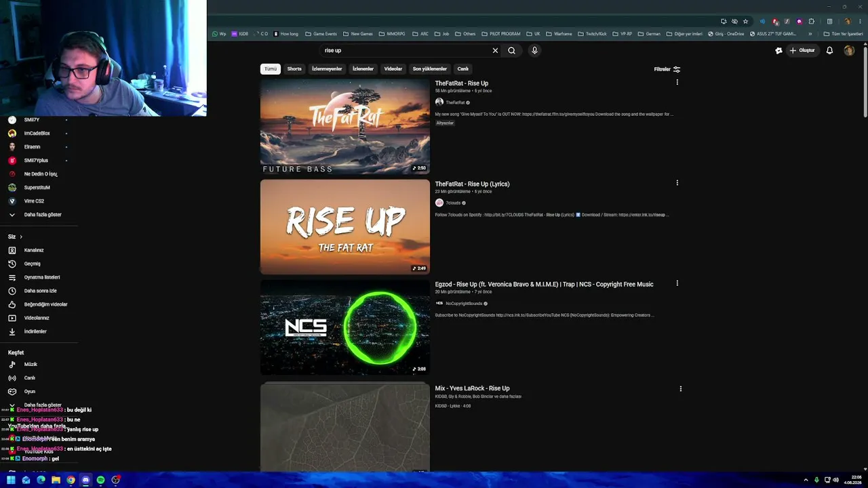Visit the 7clouds channel avatar

(x=439, y=203)
